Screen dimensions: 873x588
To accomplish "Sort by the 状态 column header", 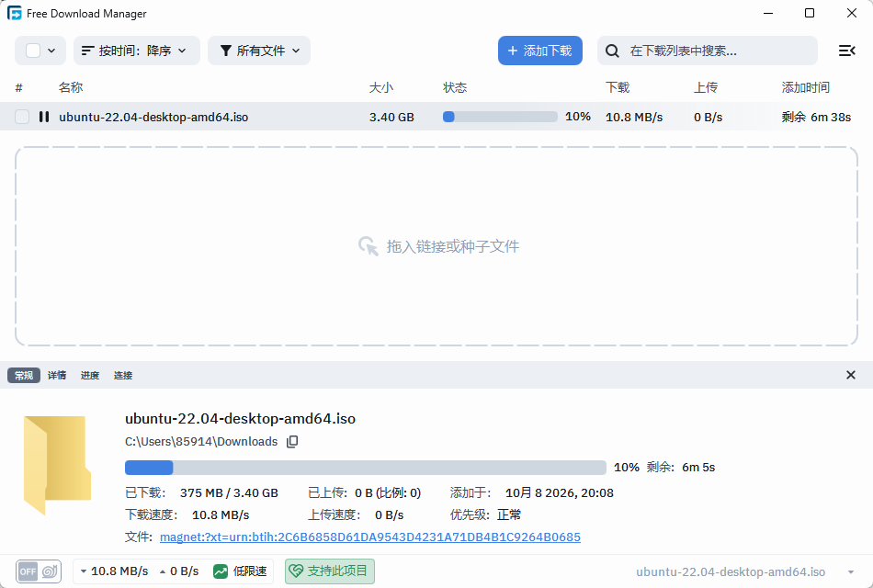I will pos(455,87).
